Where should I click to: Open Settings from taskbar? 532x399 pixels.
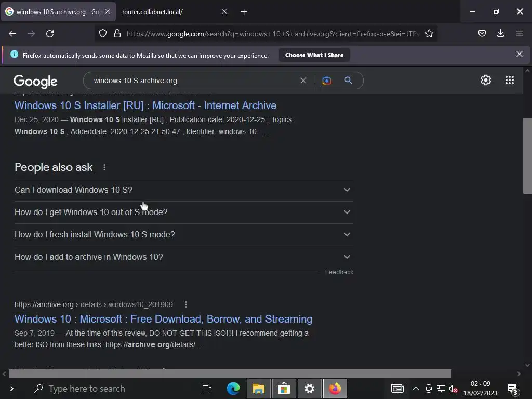pyautogui.click(x=310, y=389)
